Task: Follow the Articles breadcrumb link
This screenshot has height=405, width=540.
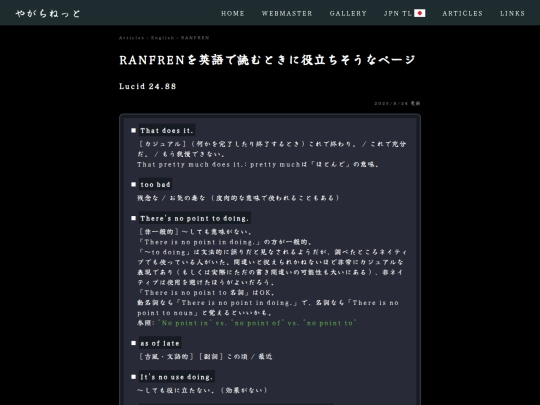Action: (131, 38)
